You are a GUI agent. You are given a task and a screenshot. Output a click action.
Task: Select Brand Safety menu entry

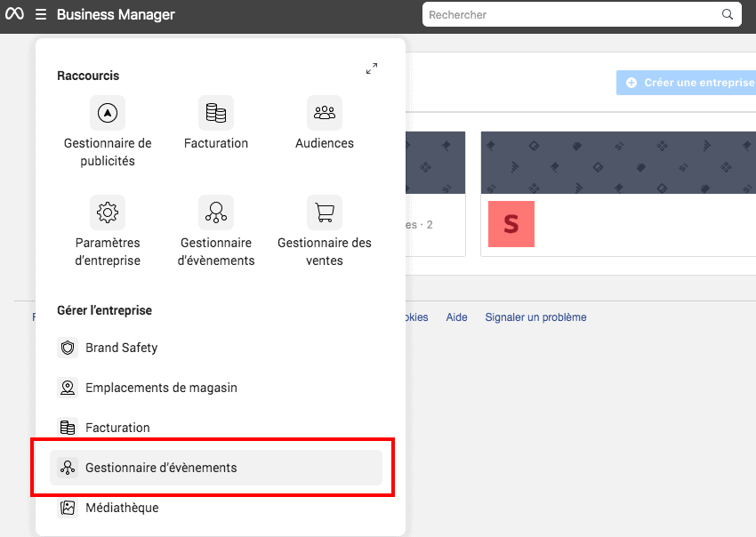(x=216, y=348)
